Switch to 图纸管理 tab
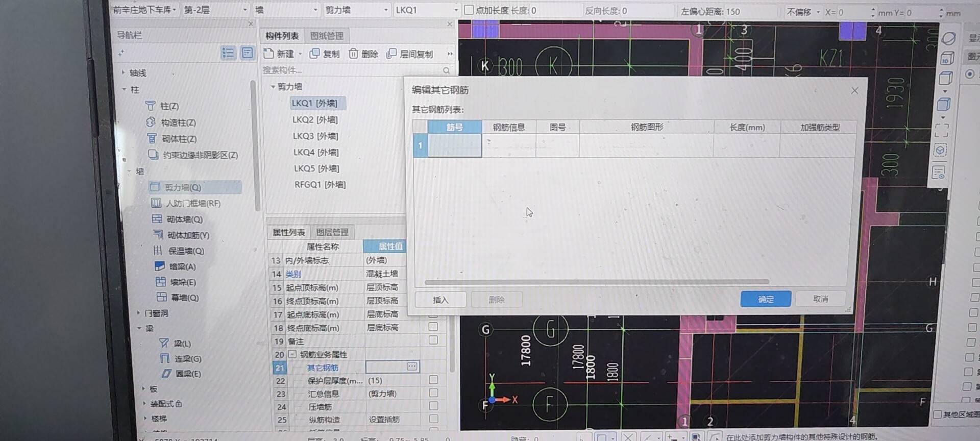Screen dimensions: 980x441 tap(327, 35)
